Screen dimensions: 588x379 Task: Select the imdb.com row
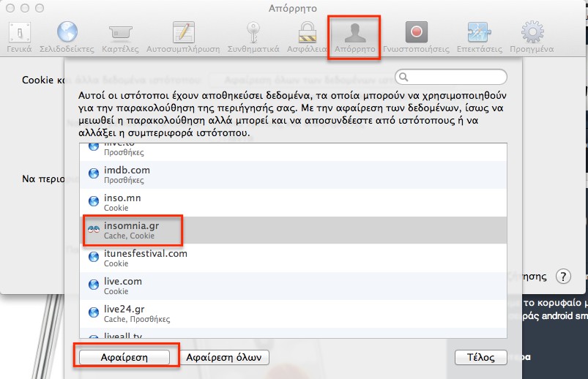[x=293, y=175]
